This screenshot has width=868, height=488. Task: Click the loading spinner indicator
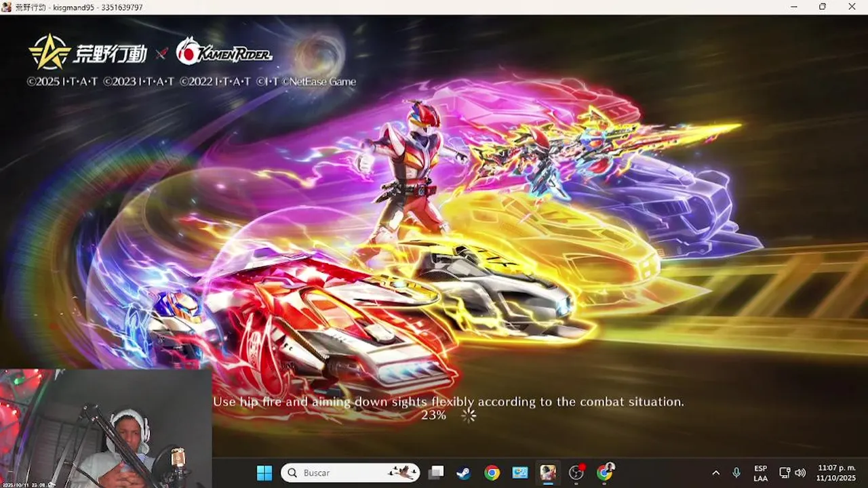tap(469, 415)
